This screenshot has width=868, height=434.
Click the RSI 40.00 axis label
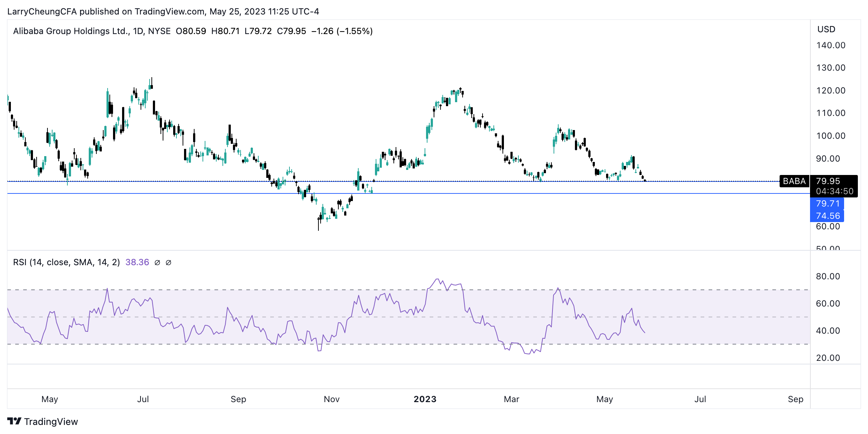[828, 331]
